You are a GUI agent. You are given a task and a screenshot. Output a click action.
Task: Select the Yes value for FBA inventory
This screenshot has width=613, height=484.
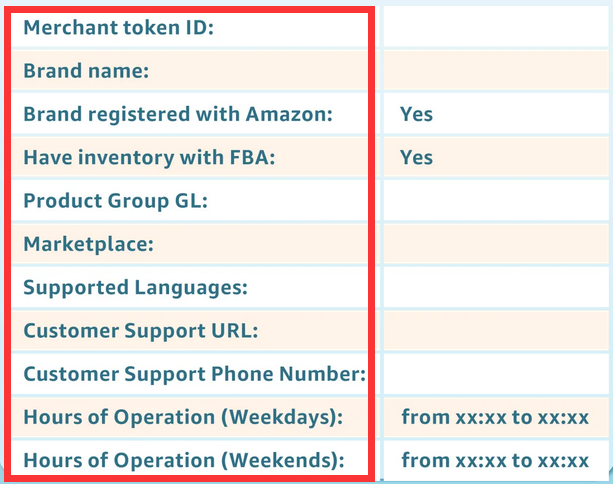tap(417, 158)
